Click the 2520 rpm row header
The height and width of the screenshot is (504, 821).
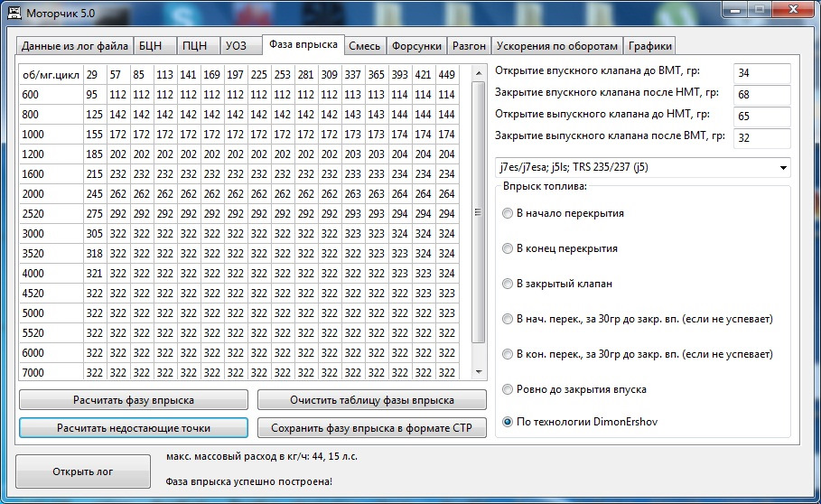(x=51, y=214)
